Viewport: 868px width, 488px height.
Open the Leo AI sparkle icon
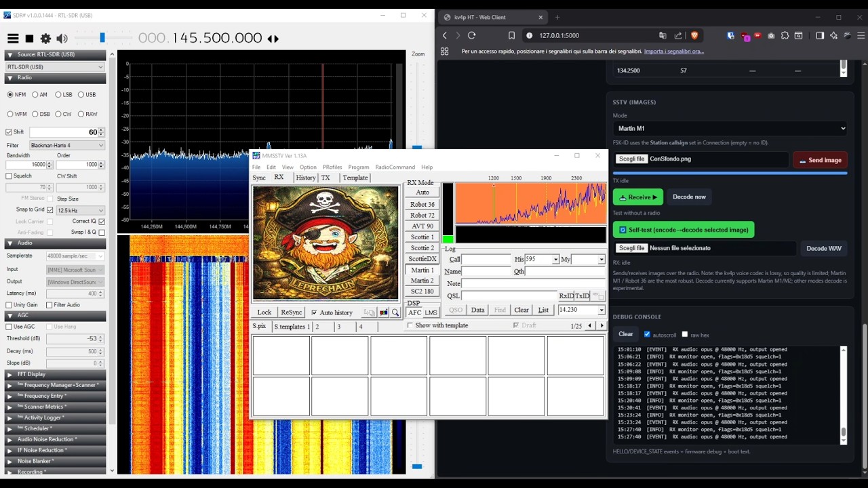point(833,35)
